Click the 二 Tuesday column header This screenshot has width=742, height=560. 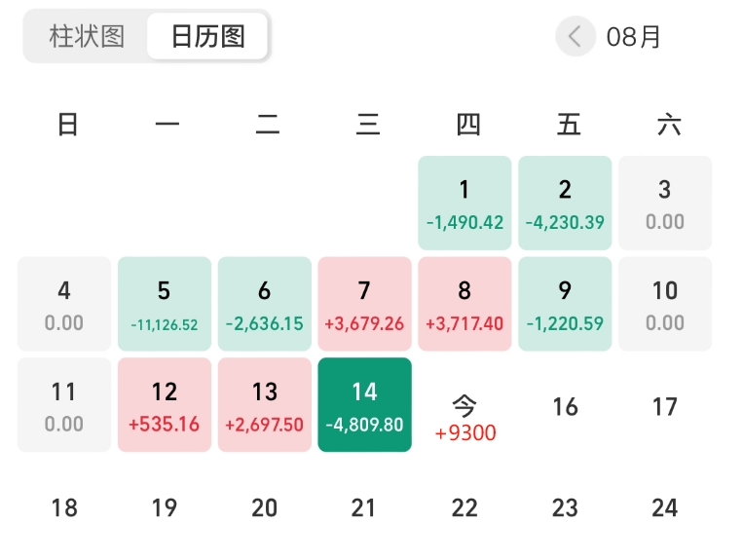pyautogui.click(x=268, y=125)
